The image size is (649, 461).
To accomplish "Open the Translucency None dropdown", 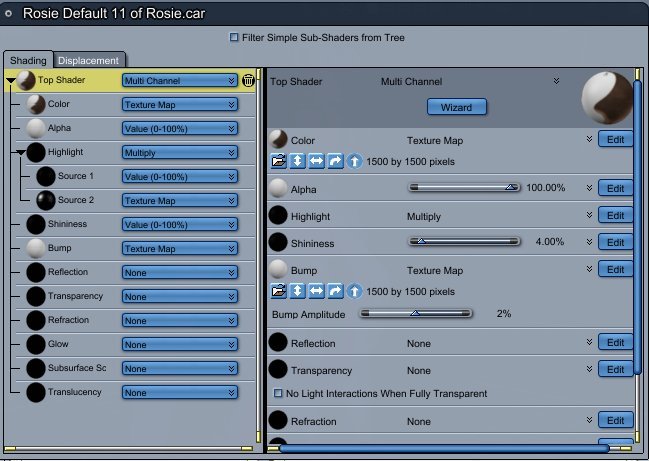I will pyautogui.click(x=180, y=393).
